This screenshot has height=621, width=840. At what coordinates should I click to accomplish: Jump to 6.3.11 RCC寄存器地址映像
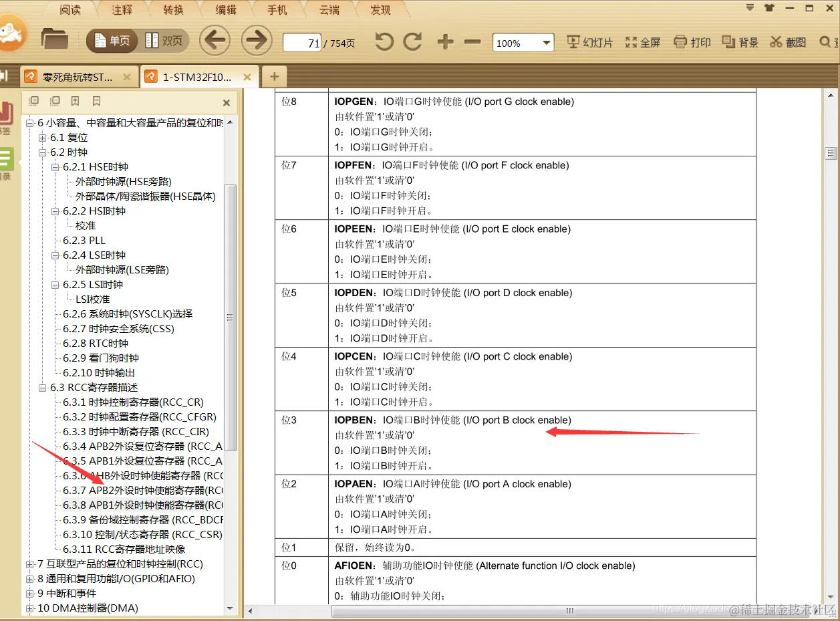tap(124, 549)
